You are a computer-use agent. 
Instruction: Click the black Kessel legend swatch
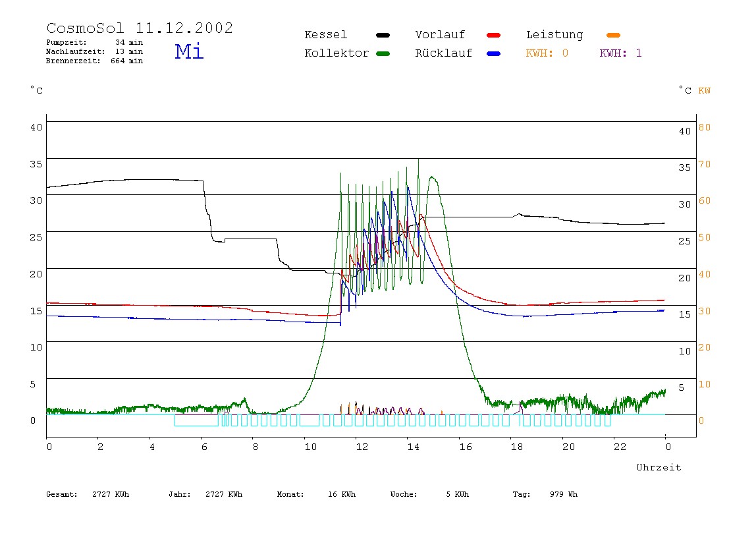383,35
